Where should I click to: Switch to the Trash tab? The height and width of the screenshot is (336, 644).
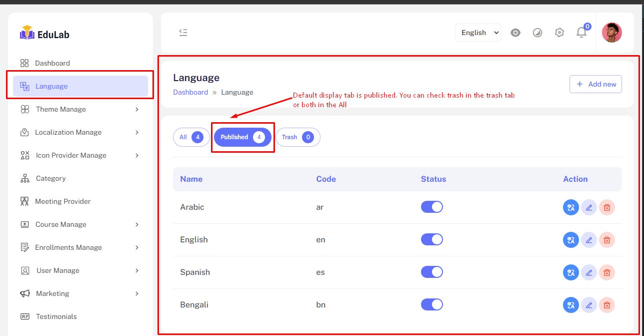coord(297,137)
